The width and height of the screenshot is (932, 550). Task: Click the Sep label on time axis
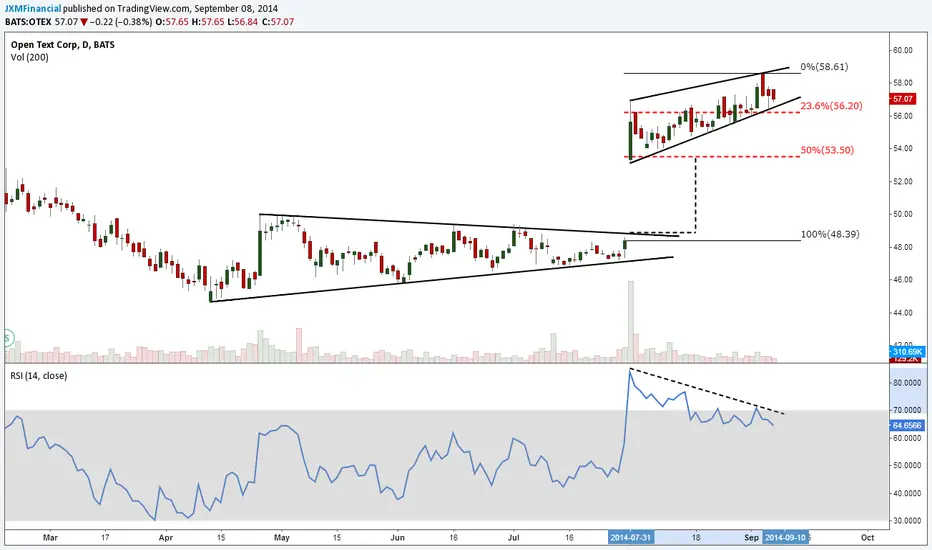coord(752,538)
